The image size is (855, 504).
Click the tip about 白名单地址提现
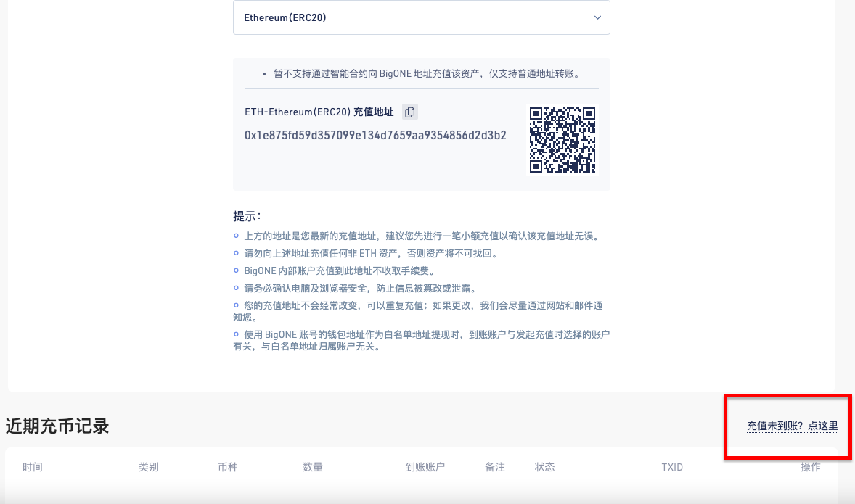(421, 340)
